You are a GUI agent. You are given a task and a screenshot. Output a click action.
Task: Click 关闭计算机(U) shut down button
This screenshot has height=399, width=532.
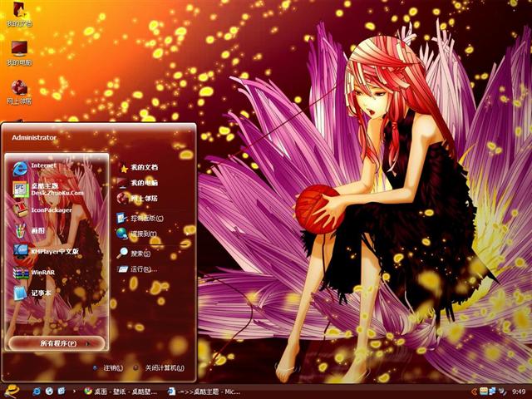(159, 367)
